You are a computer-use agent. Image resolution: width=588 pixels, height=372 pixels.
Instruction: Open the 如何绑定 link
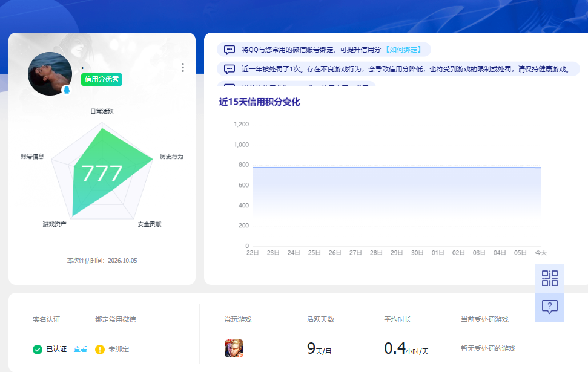(x=403, y=50)
